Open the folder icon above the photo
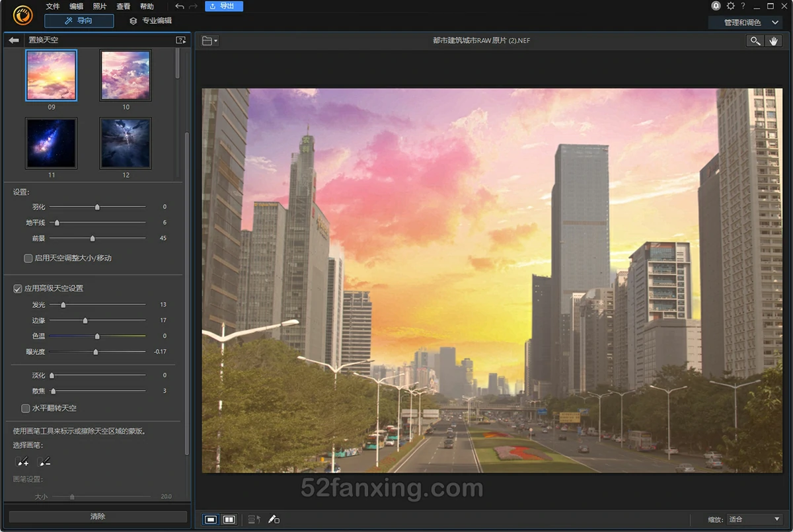 tap(207, 41)
